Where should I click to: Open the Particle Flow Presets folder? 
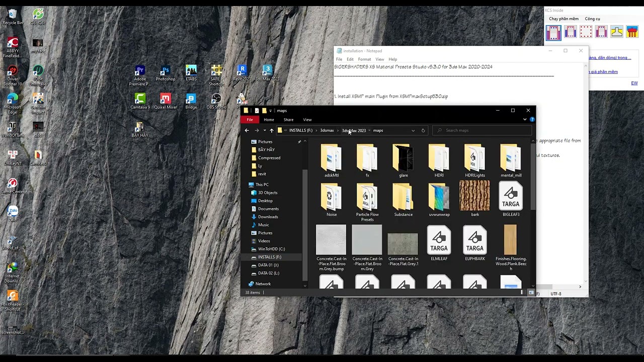pos(367,202)
